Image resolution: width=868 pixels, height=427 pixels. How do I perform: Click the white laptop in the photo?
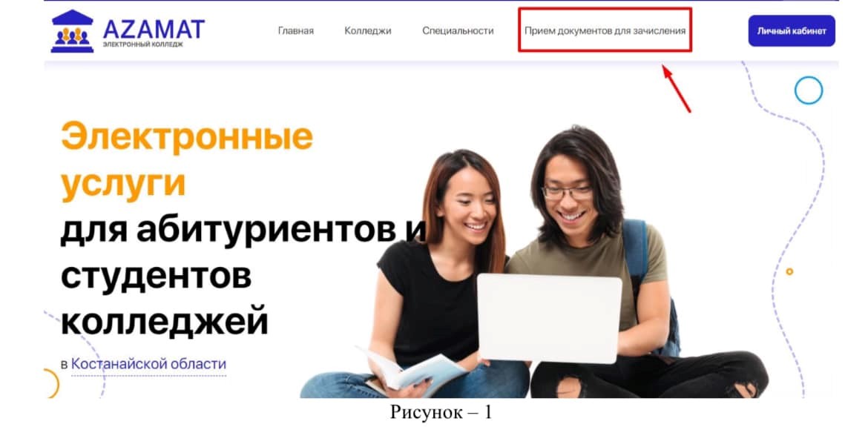549,318
